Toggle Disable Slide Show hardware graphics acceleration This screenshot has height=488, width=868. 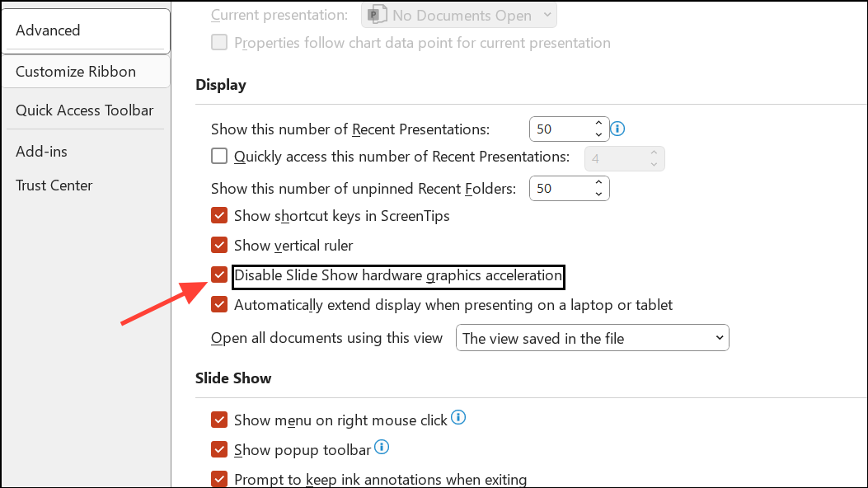[219, 275]
